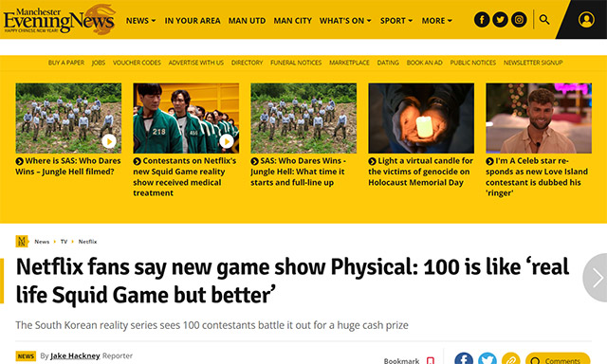The width and height of the screenshot is (607, 364).
Task: Open the Manchester Evening News logo home link
Action: (x=60, y=19)
